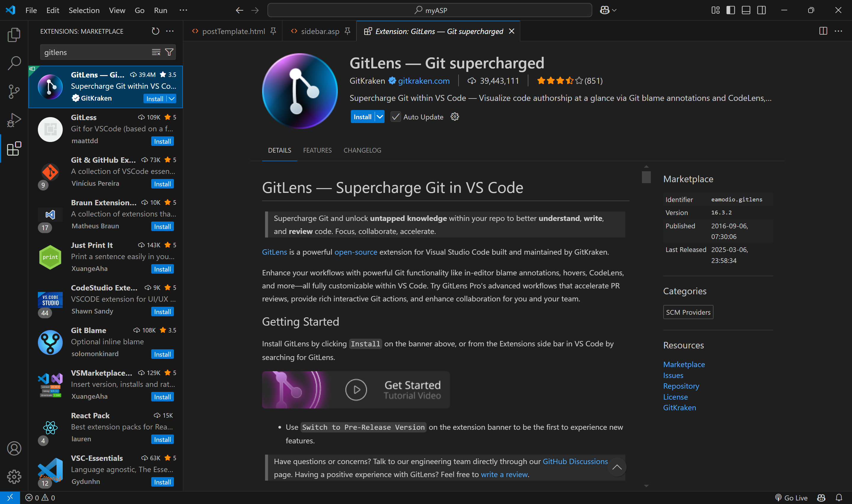The height and width of the screenshot is (504, 852).
Task: Toggle the Auto Update checkbox
Action: (395, 117)
